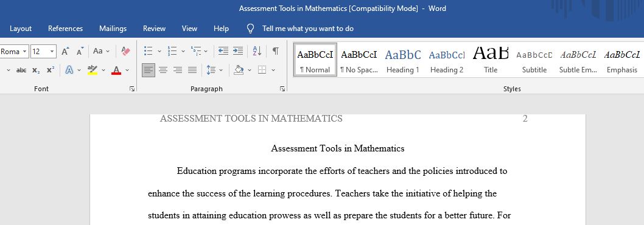Screen dimensions: 644x225
Task: Open the font name dropdown
Action: tap(24, 51)
